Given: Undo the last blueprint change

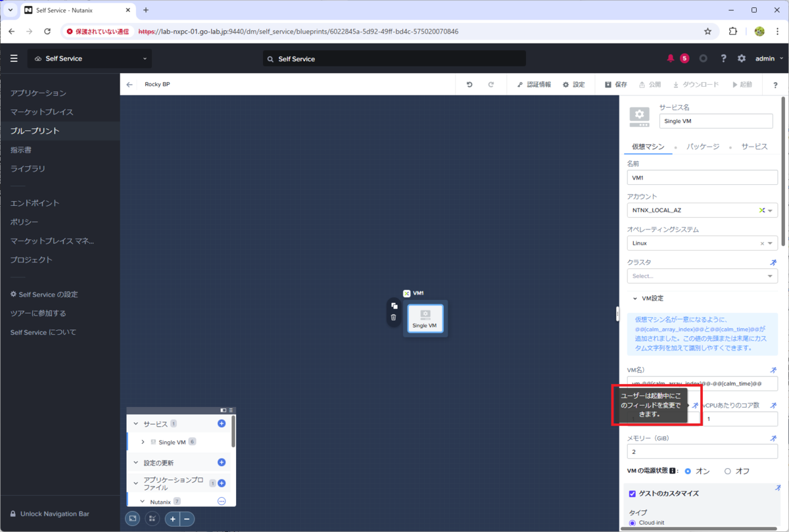Looking at the screenshot, I should 469,85.
